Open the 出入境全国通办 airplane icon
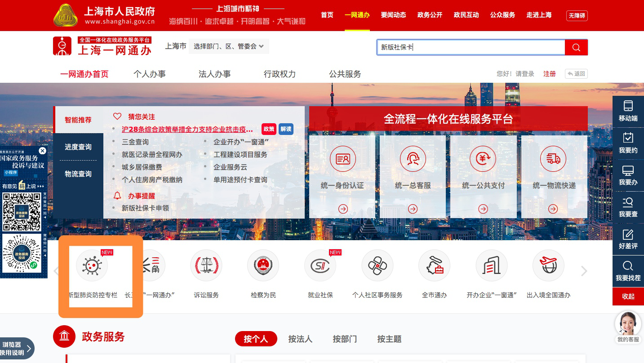Screen dimensions: 644x363 (548, 265)
